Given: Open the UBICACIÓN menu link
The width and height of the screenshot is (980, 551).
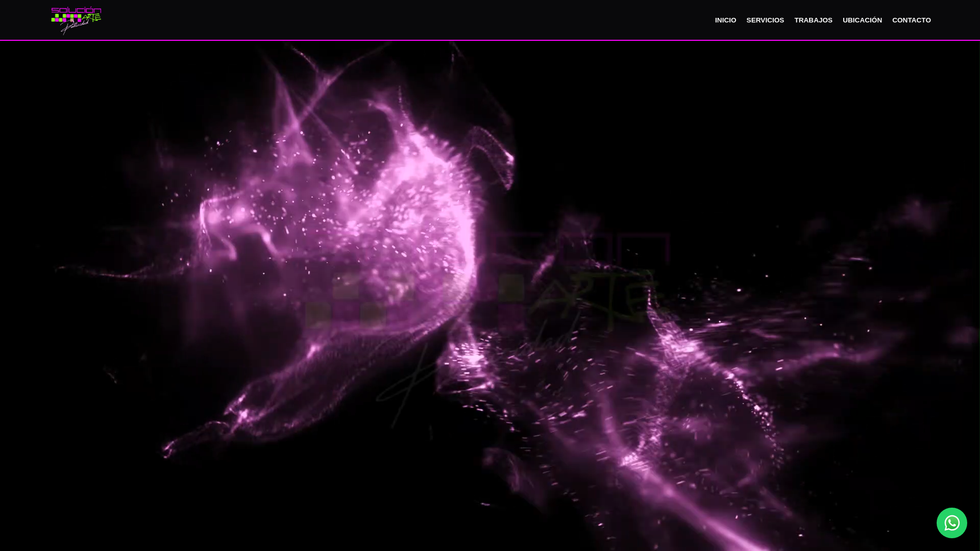Looking at the screenshot, I should pos(862,20).
